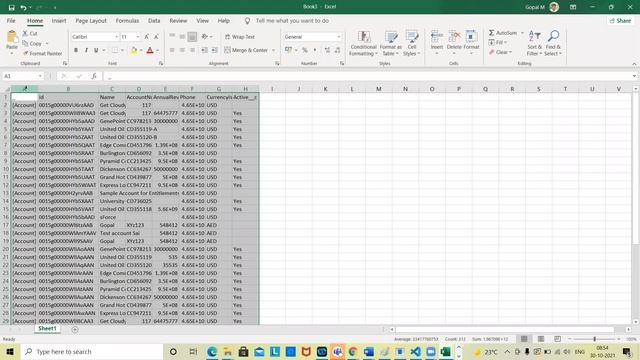Open File menu
The height and width of the screenshot is (360, 640).
click(11, 20)
